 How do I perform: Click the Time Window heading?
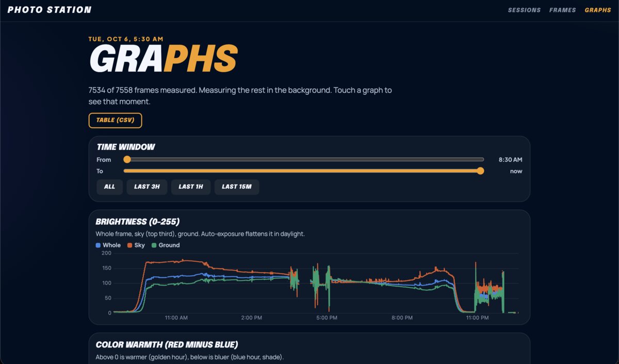click(x=126, y=147)
